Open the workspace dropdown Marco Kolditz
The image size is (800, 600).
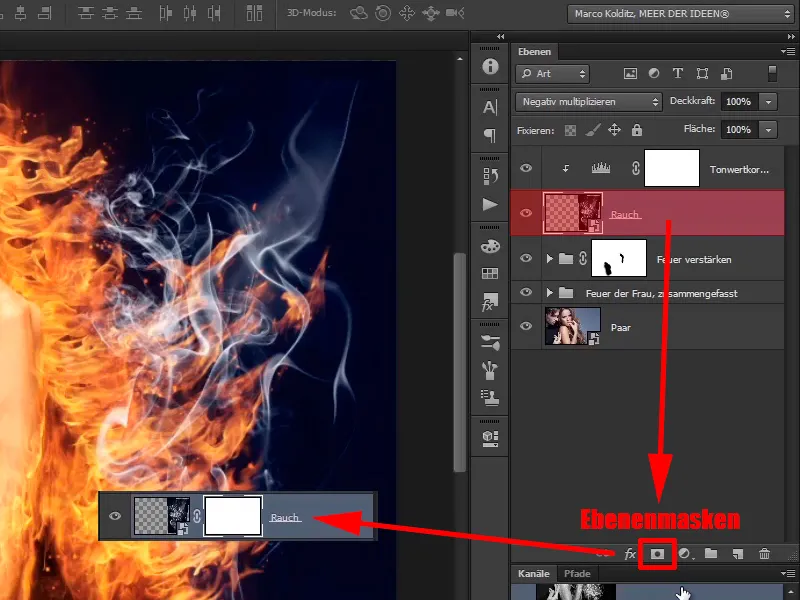click(x=681, y=14)
